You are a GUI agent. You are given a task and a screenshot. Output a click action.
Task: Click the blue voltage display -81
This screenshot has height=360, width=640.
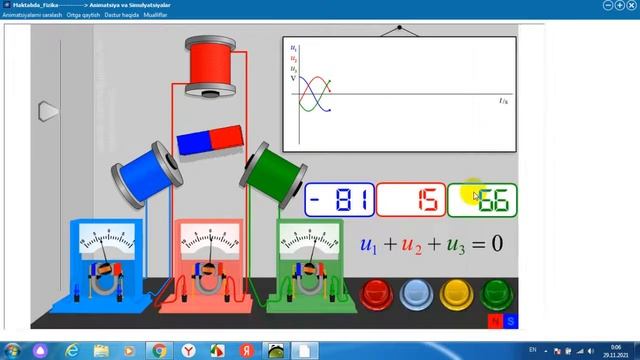click(x=339, y=200)
